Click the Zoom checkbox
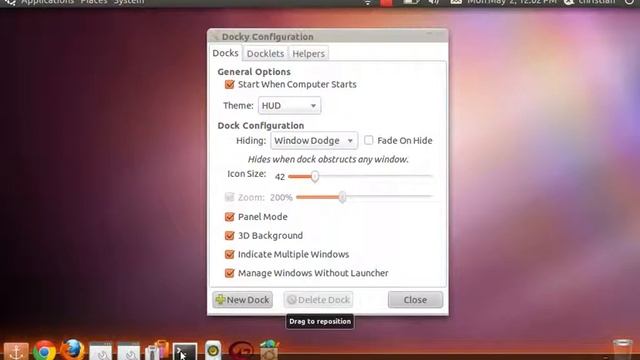Viewport: 640px width, 360px height. [x=229, y=197]
